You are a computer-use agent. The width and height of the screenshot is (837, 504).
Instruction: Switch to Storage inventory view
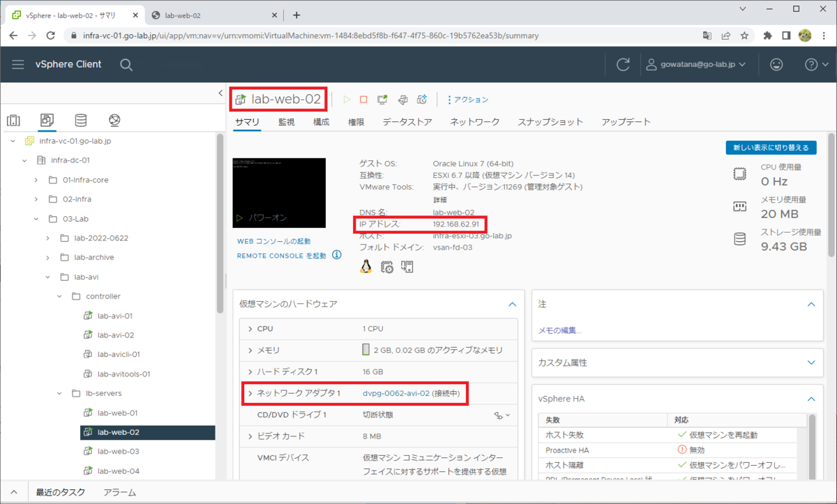(x=81, y=120)
